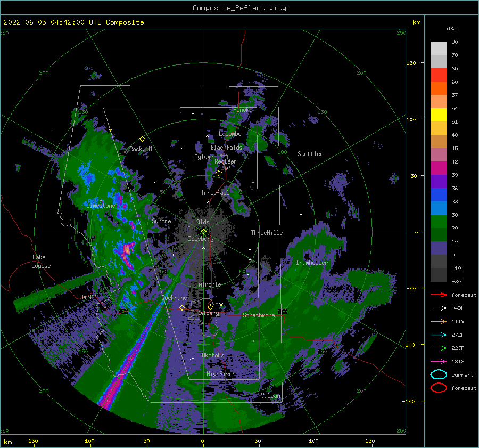The width and height of the screenshot is (479, 448).
Task: Select the Sylvan label
Action: click(204, 157)
